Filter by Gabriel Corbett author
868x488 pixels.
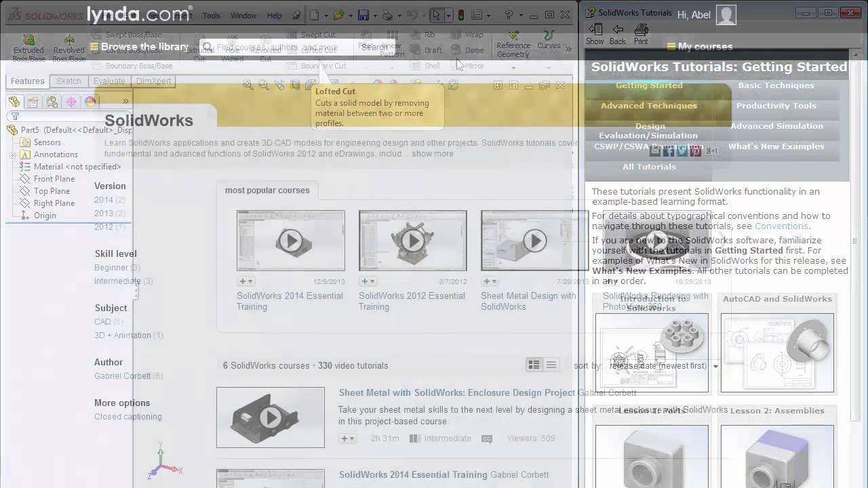(128, 376)
